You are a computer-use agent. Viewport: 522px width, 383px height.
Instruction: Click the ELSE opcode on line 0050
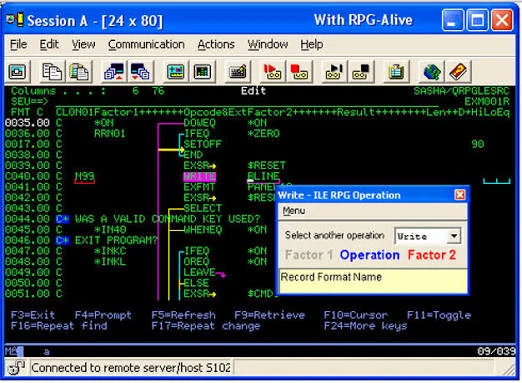click(x=196, y=283)
